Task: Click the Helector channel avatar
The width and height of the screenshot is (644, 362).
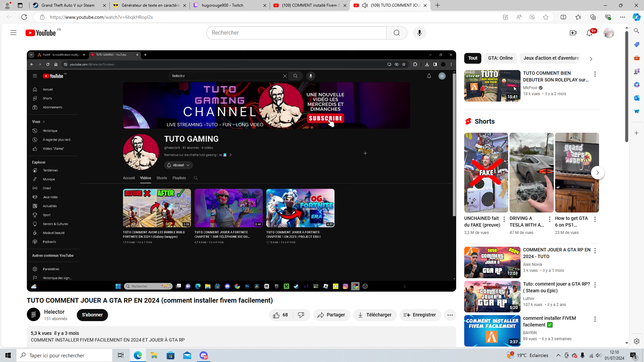Action: point(34,314)
